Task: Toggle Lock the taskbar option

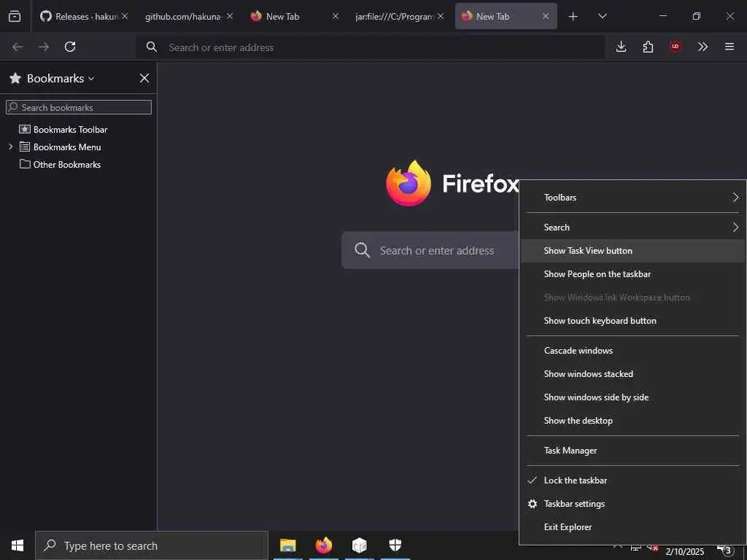Action: click(x=632, y=481)
